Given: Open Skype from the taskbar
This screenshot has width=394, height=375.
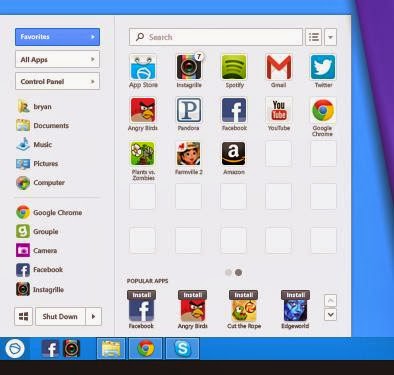Looking at the screenshot, I should pos(182,349).
